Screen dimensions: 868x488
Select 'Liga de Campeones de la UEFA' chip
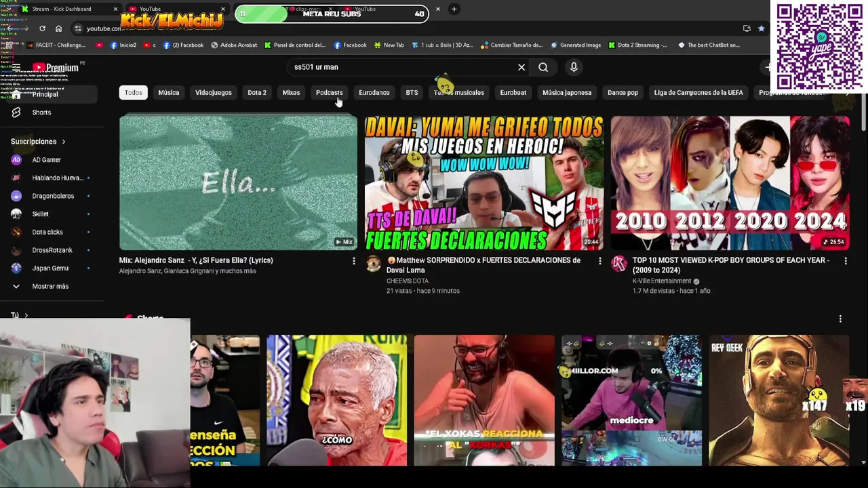pos(698,92)
